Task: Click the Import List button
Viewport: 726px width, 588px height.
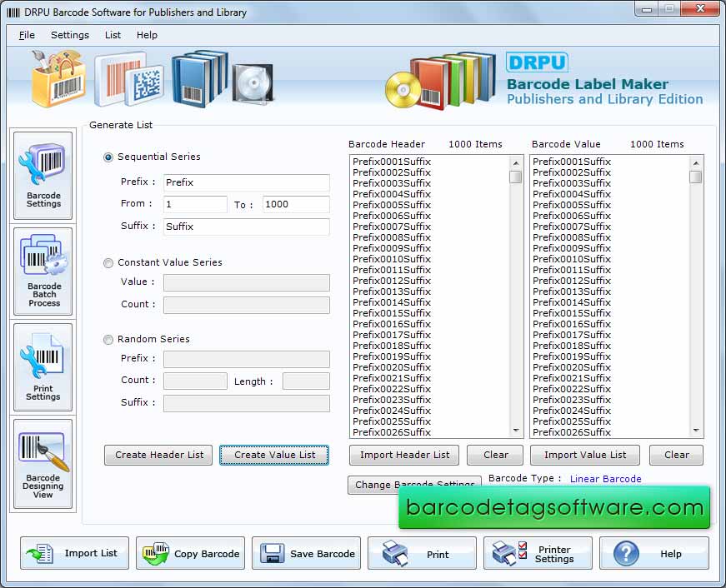Action: (74, 554)
